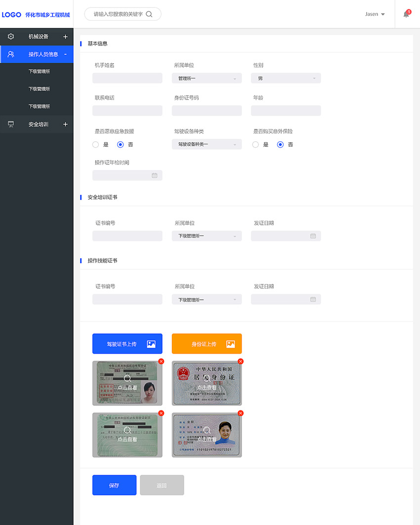Choose 是 for 是否购买意外保险
The width and height of the screenshot is (420, 525).
(x=255, y=145)
